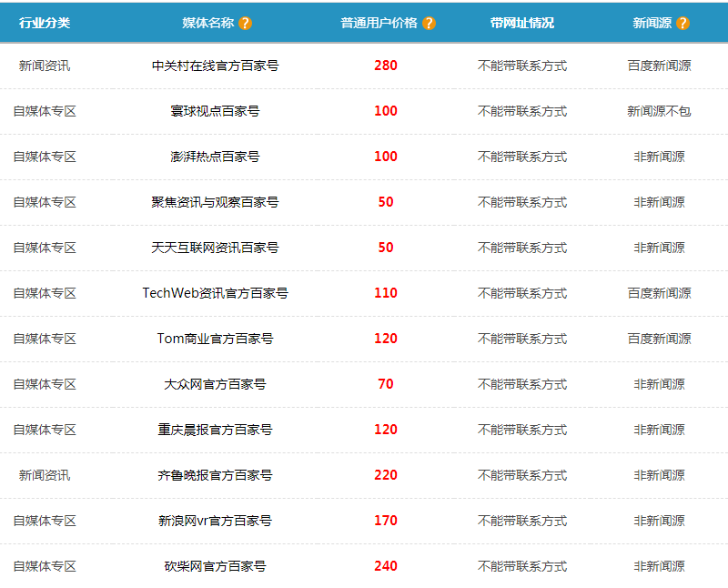Click price 110 for TechWeb资讯
The width and height of the screenshot is (728, 588).
click(x=386, y=293)
